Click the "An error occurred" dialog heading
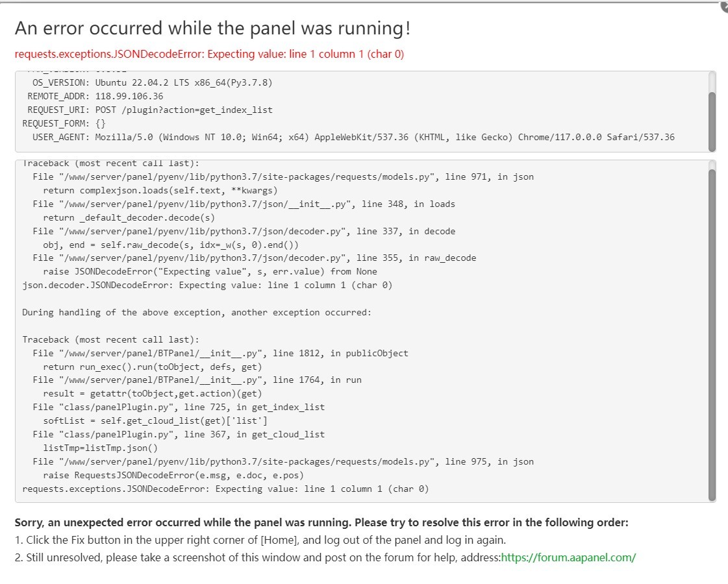Screen dimensions: 728x584 click(x=212, y=28)
